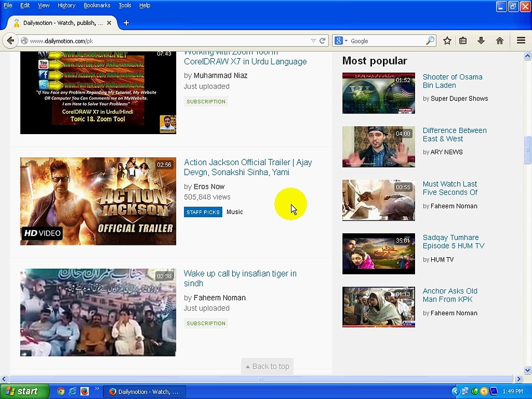Click vertical scrollbar up arrow
This screenshot has height=399, width=532.
point(528,55)
